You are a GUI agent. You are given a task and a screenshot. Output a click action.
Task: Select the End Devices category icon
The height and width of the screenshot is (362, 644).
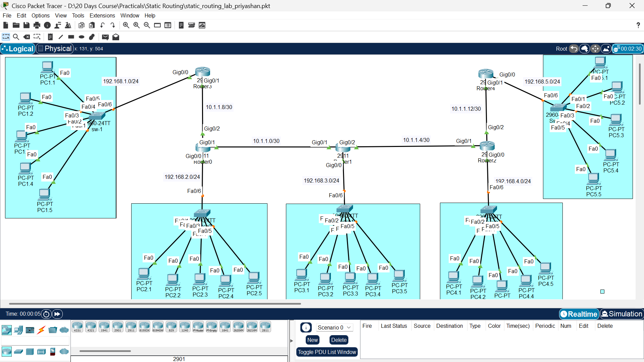click(18, 330)
